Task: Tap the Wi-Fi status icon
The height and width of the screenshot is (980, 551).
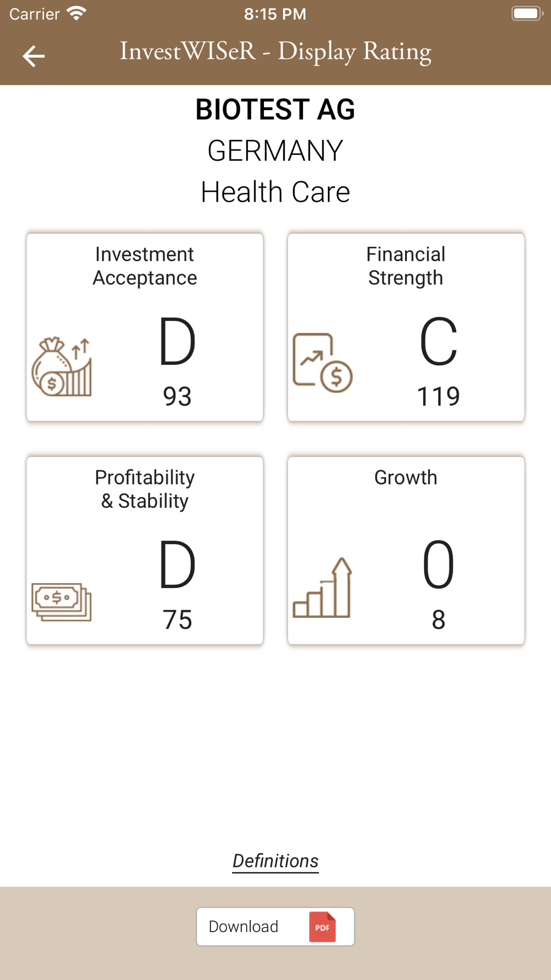Action: pos(77,13)
